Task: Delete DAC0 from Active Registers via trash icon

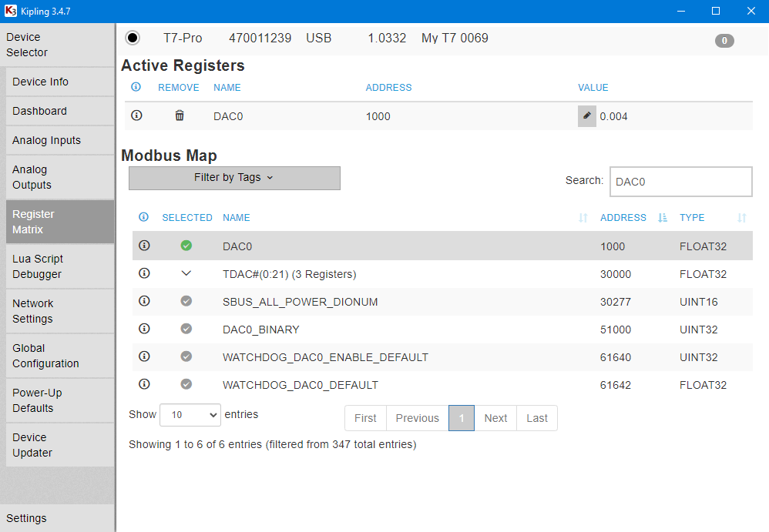Action: pyautogui.click(x=180, y=115)
